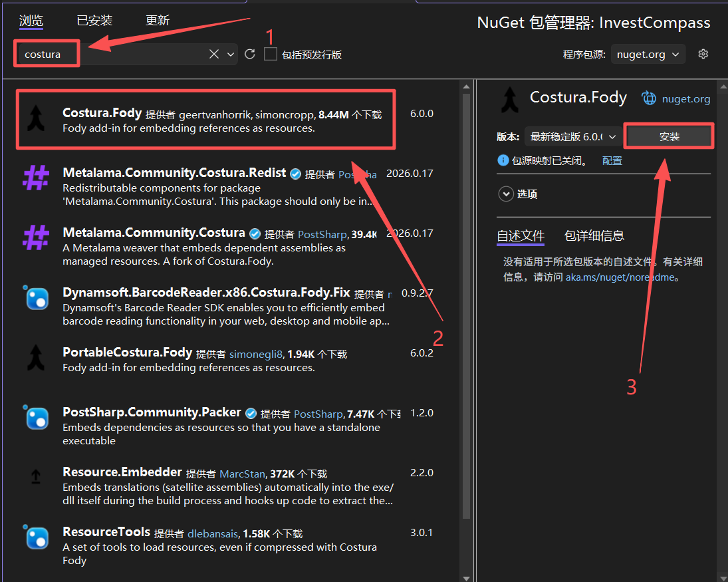Switch to the 包详细信息 tab
728x582 pixels.
(594, 236)
